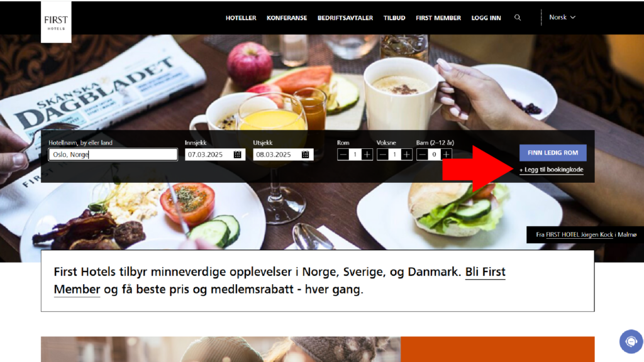
Task: Remove one adult with Voksne minus
Action: (382, 155)
